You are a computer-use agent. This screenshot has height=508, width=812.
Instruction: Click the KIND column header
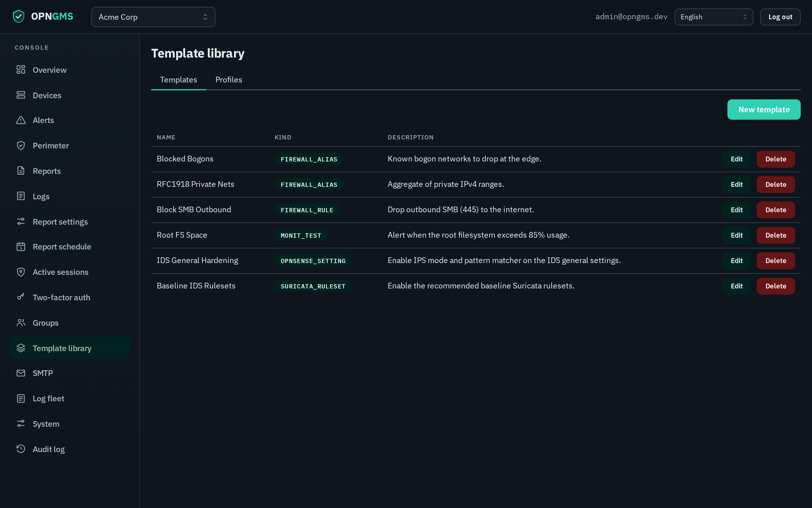pos(283,137)
